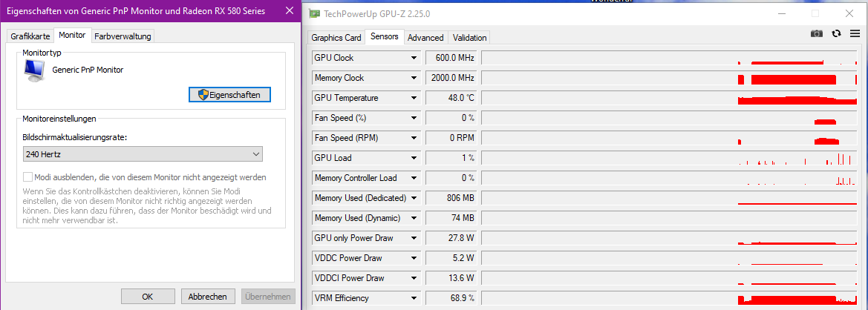The image size is (868, 310).
Task: Click the 68.9 % VRM Efficiency value
Action: coord(451,298)
